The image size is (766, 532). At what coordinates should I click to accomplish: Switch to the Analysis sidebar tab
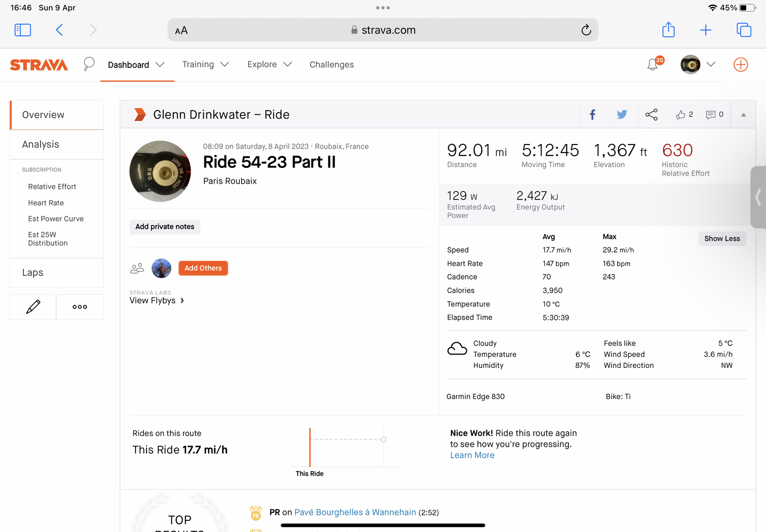coord(41,144)
